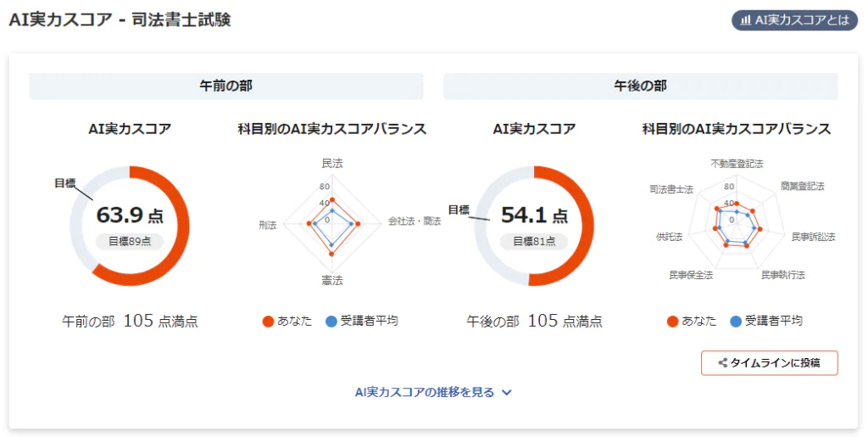Expand AI実力スコアの推移を見る chevron
Image resolution: width=868 pixels, height=437 pixels.
click(507, 393)
